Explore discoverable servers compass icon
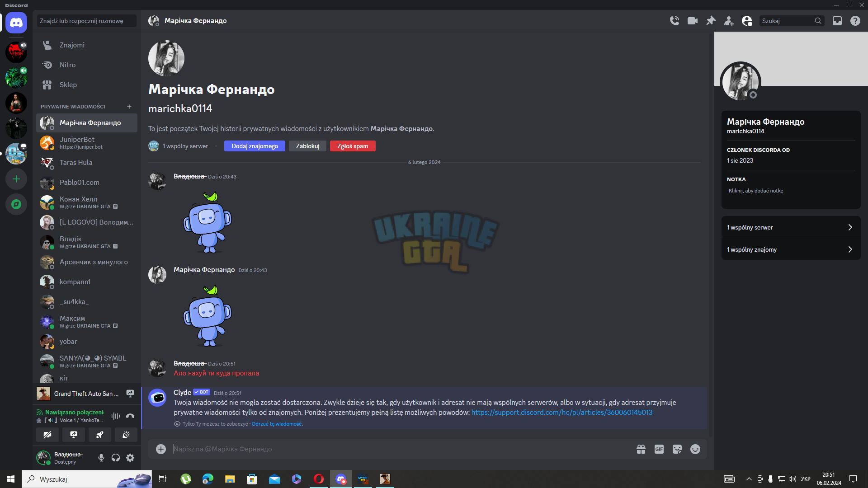Image resolution: width=868 pixels, height=488 pixels. pyautogui.click(x=16, y=204)
